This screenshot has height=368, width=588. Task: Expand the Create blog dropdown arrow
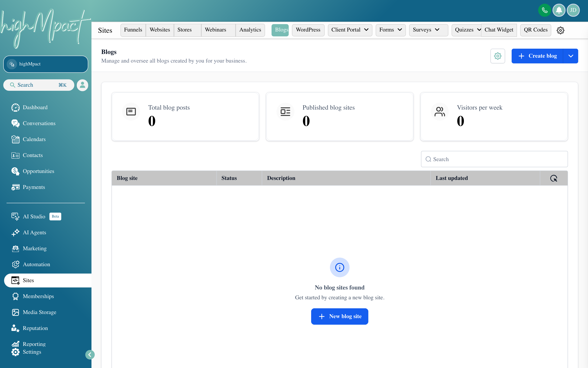pyautogui.click(x=570, y=56)
